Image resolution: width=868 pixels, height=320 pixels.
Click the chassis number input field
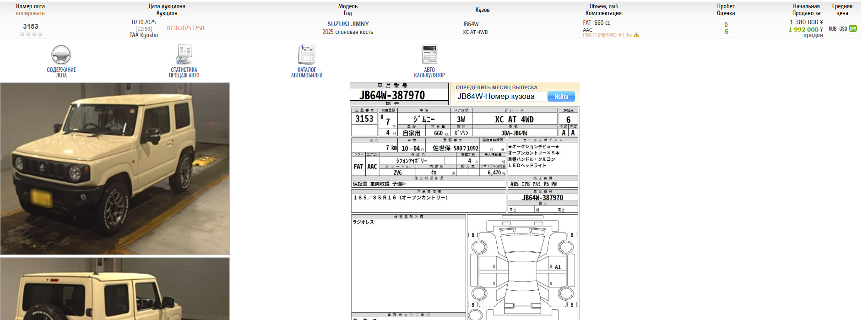500,97
